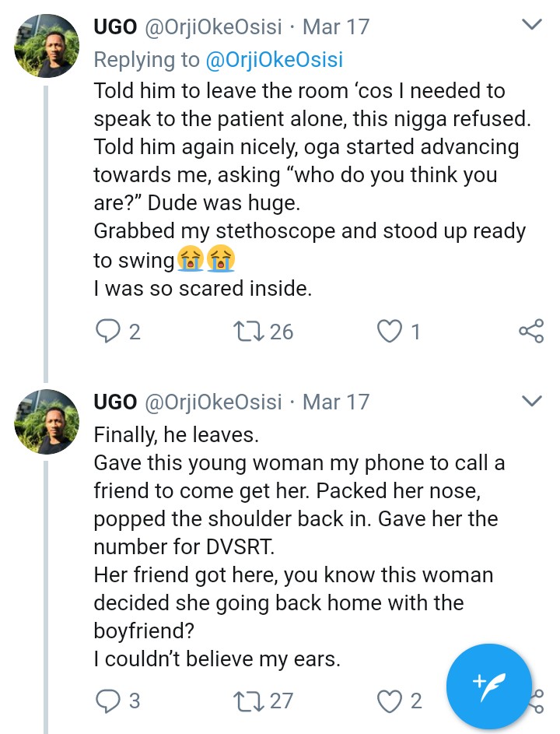Retweet the first tweet with 26 retweets
Screen dimensions: 560x734
[247, 332]
